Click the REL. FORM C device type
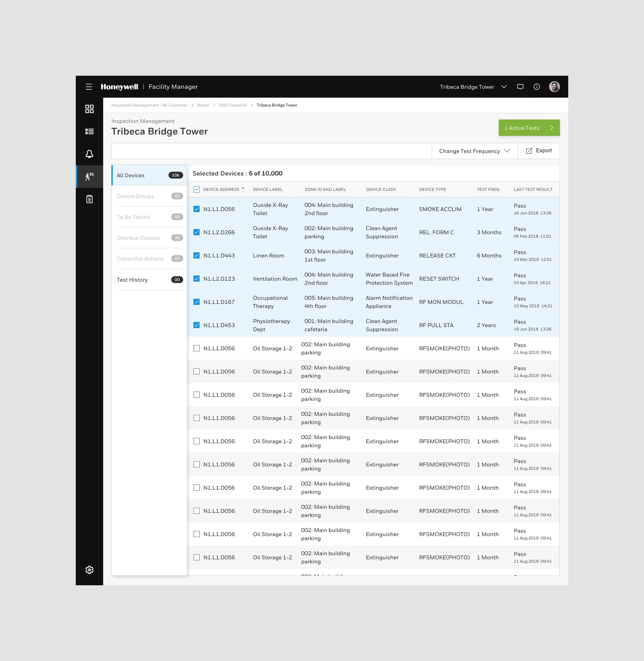Image resolution: width=644 pixels, height=661 pixels. click(436, 232)
